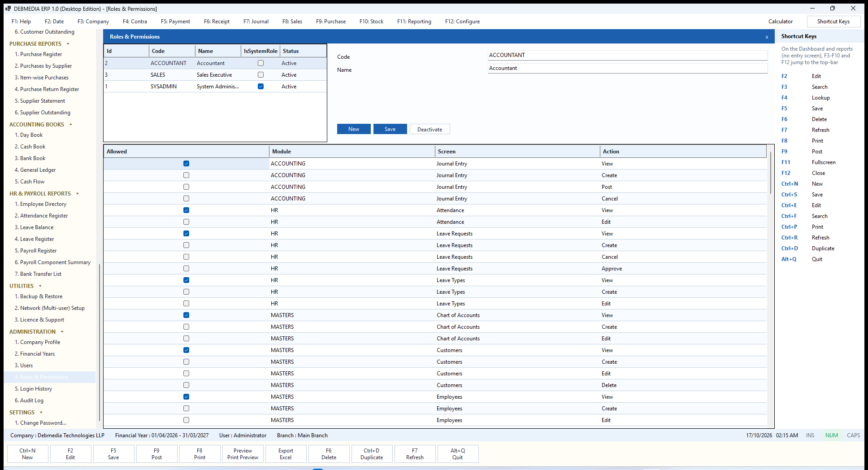
Task: Toggle Allowed for ACCOUNTING Journal Entry View
Action: coord(186,164)
